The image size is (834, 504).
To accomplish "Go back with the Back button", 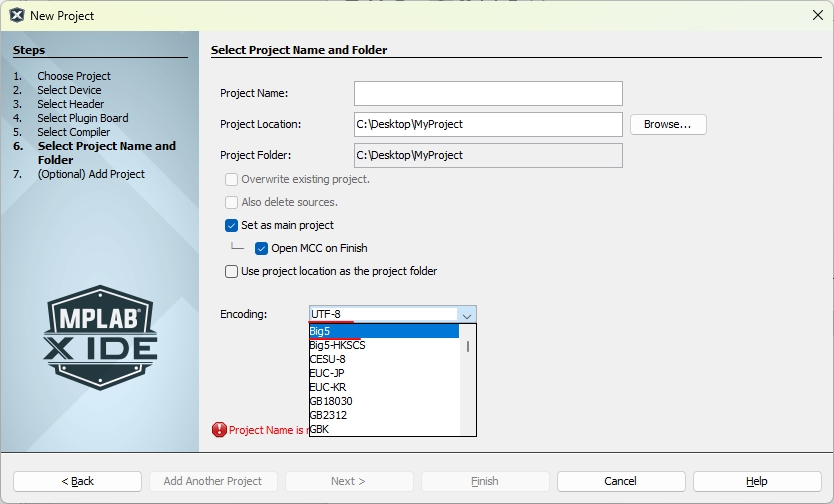I will [x=78, y=481].
